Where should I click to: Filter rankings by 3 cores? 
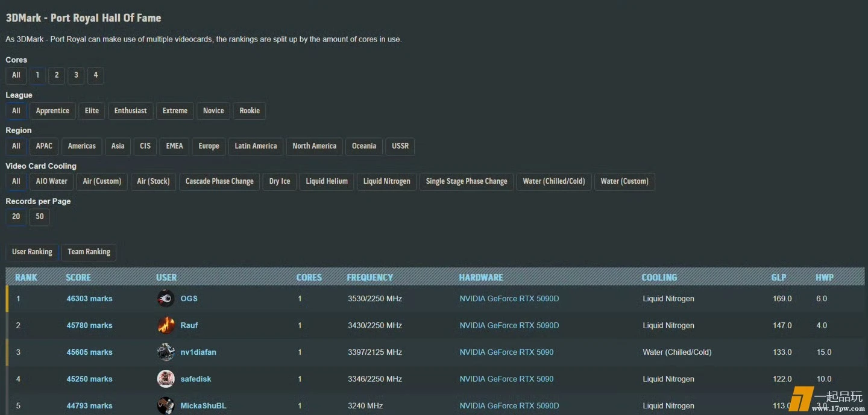(x=76, y=75)
